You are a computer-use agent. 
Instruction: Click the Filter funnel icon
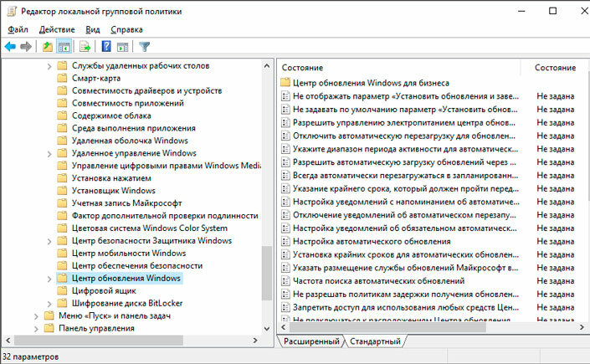(145, 47)
